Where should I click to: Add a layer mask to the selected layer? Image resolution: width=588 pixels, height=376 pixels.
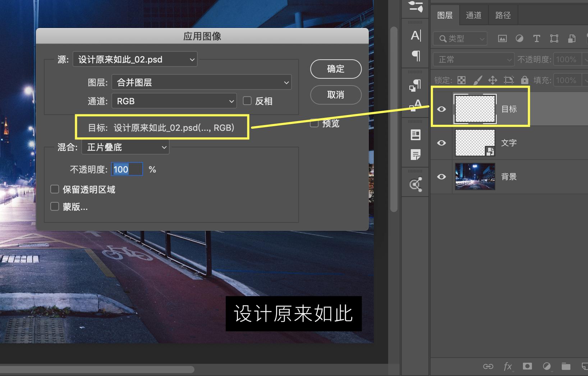coord(528,366)
